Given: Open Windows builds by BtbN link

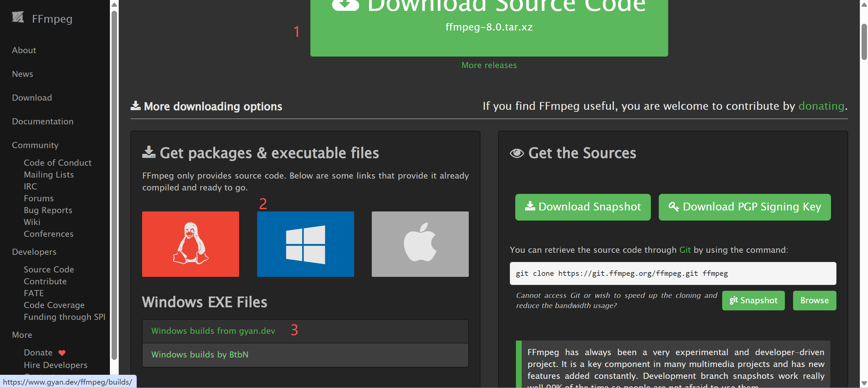Looking at the screenshot, I should tap(200, 354).
